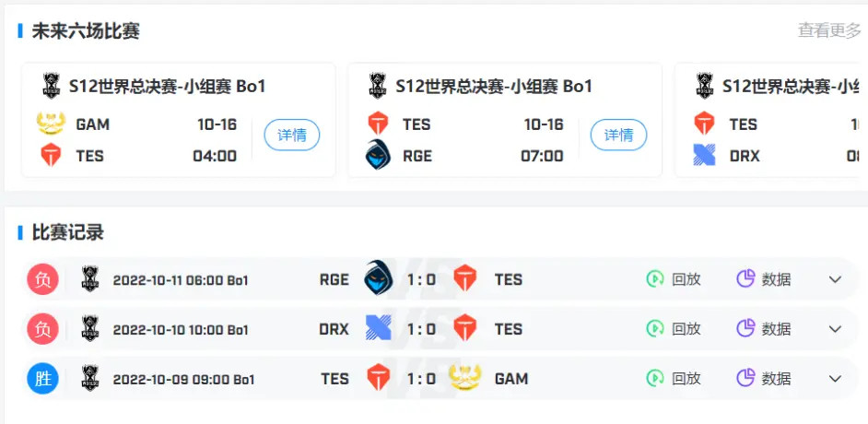868x424 pixels.
Task: Click the GAM logo in the 2022-10-09 match record
Action: 465,378
